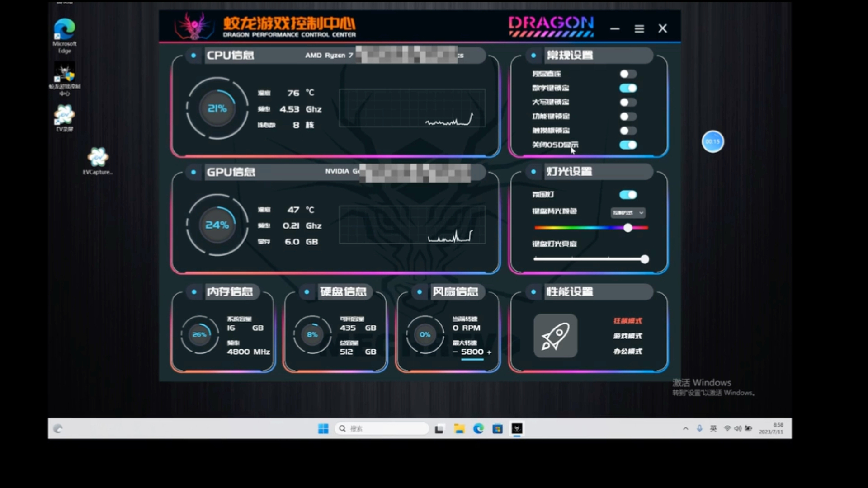Show hidden tray icons chevron
The width and height of the screenshot is (868, 488).
[685, 428]
